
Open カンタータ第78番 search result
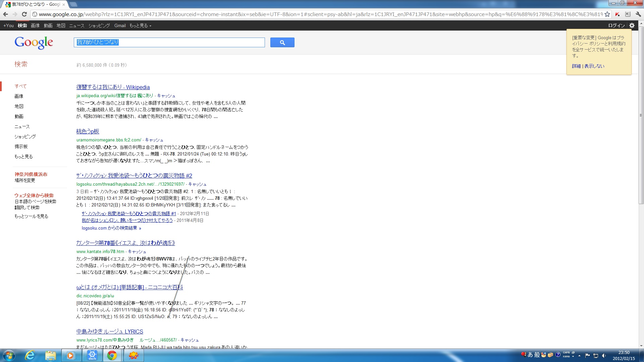[125, 243]
